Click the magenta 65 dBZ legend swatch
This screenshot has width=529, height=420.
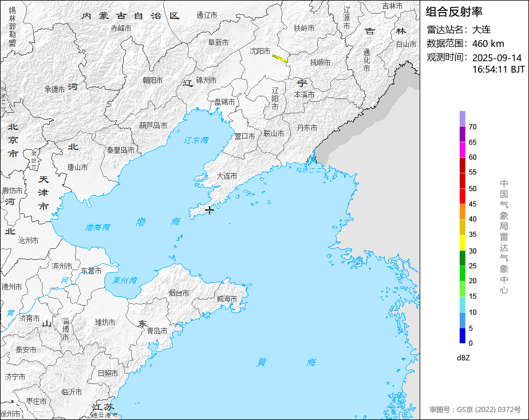462,150
